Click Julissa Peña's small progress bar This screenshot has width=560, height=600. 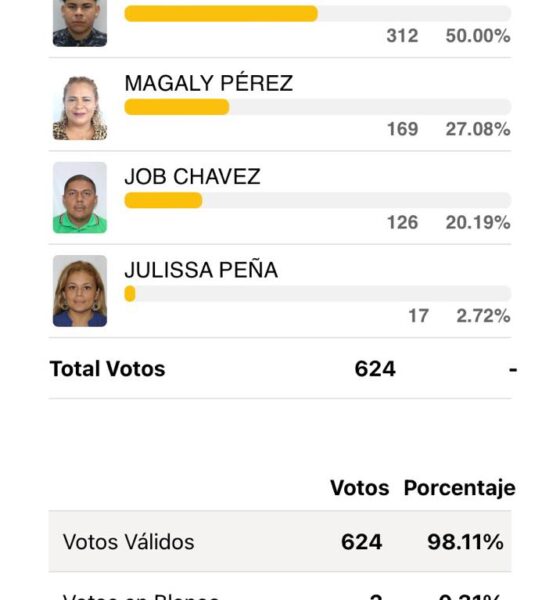[x=318, y=293]
